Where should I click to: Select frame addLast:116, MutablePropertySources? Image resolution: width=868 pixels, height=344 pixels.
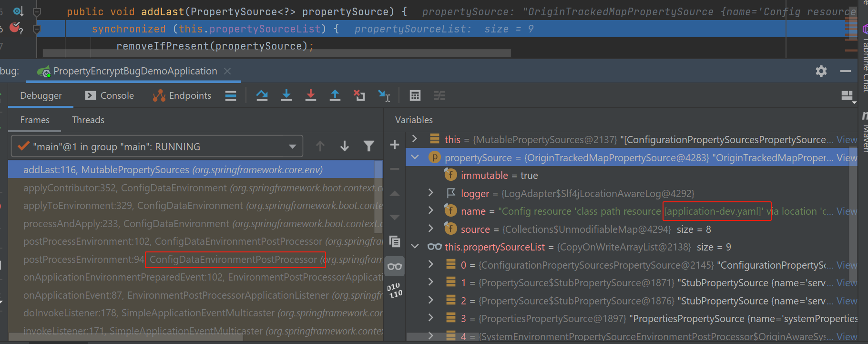click(x=192, y=169)
